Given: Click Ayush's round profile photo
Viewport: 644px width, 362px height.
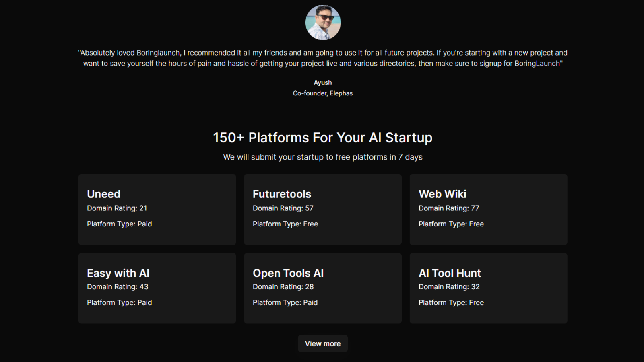Looking at the screenshot, I should click(323, 23).
